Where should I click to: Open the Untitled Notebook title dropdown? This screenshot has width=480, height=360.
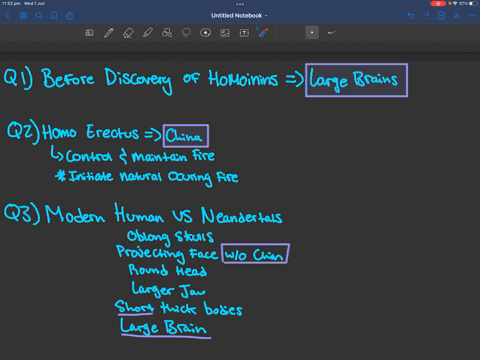click(239, 16)
